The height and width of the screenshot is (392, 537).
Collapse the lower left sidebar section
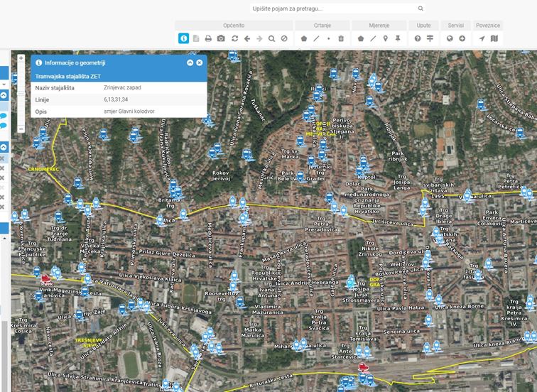click(3, 147)
